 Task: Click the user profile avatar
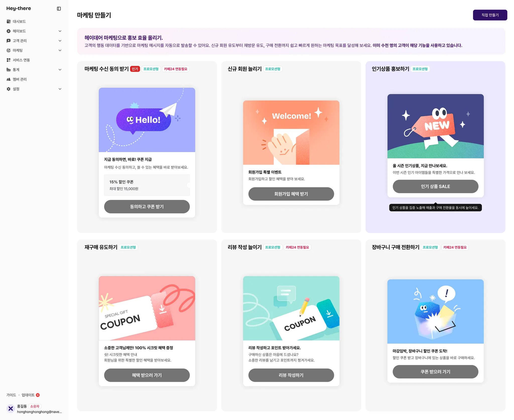(x=11, y=409)
